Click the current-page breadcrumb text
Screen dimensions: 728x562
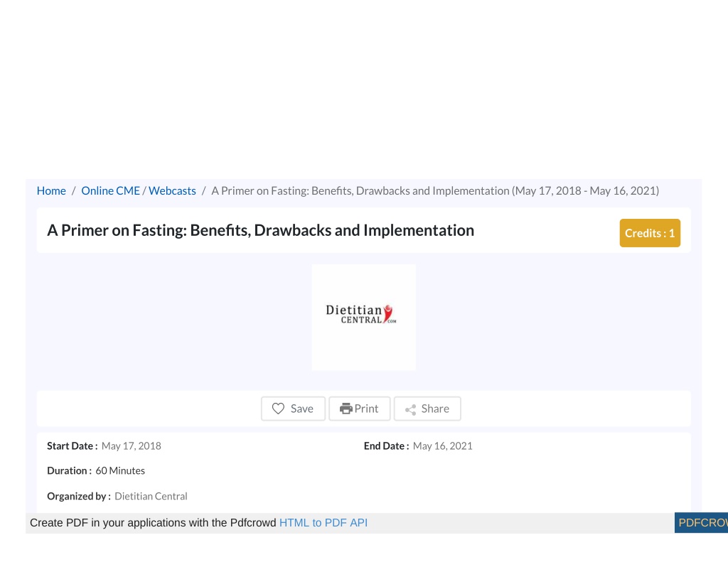tap(435, 190)
